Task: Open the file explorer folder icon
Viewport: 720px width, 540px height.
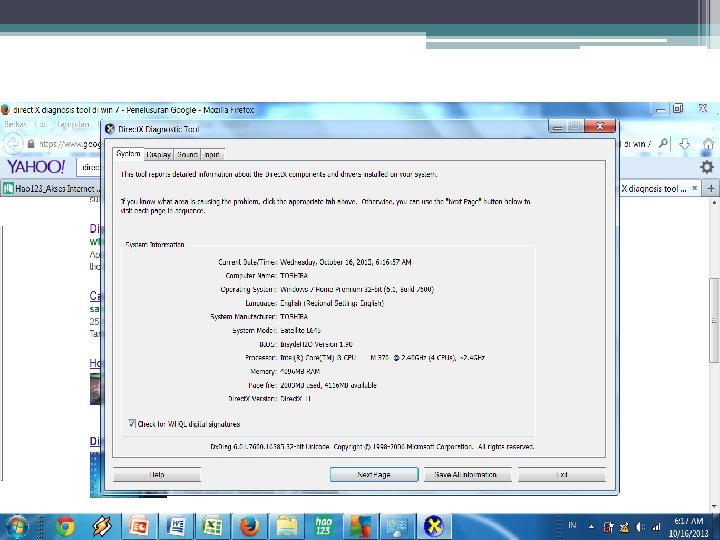Action: click(x=287, y=526)
